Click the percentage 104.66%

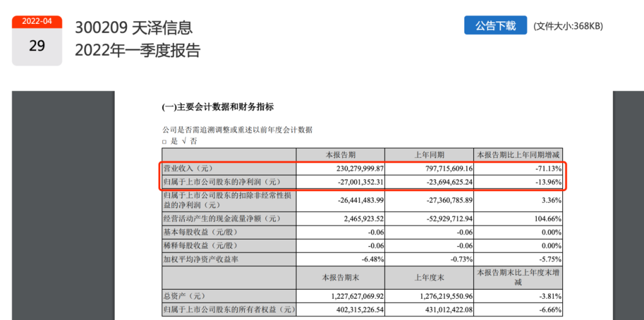click(547, 218)
